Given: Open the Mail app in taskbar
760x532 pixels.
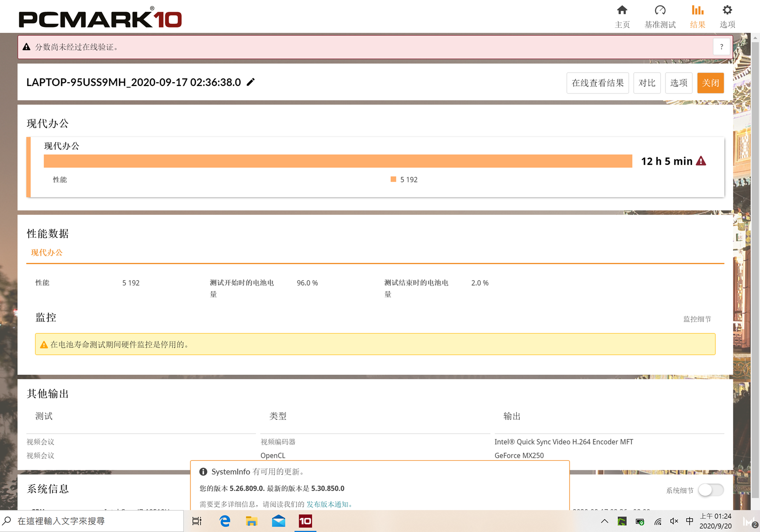Looking at the screenshot, I should pos(278,521).
